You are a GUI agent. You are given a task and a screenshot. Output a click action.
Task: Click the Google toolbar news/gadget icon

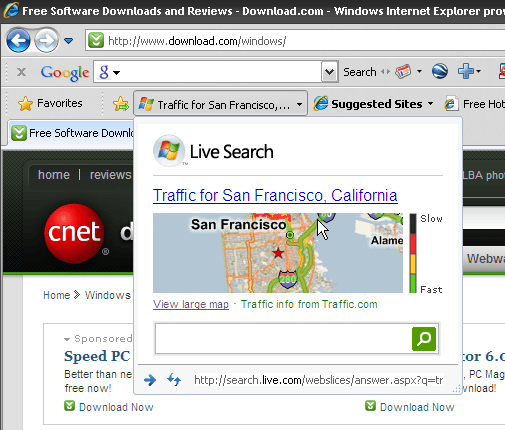tap(403, 71)
